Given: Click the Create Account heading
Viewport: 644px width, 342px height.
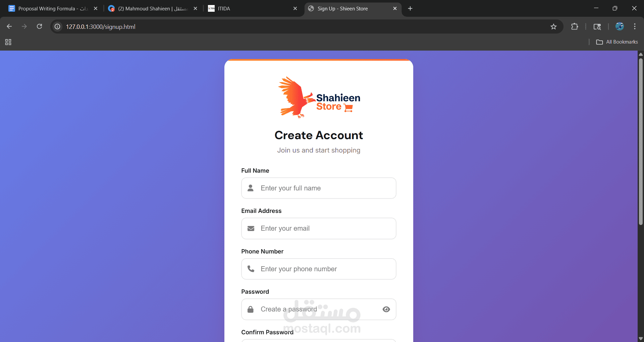Looking at the screenshot, I should click(x=319, y=135).
